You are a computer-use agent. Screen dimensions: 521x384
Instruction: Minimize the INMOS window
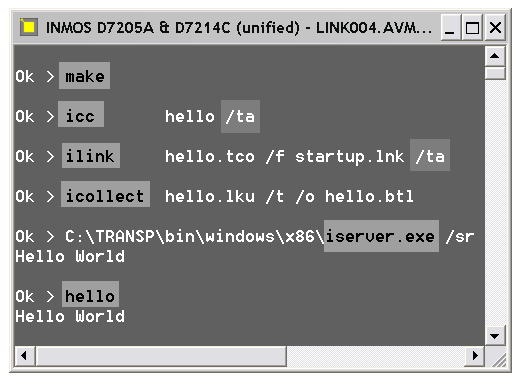click(x=450, y=27)
